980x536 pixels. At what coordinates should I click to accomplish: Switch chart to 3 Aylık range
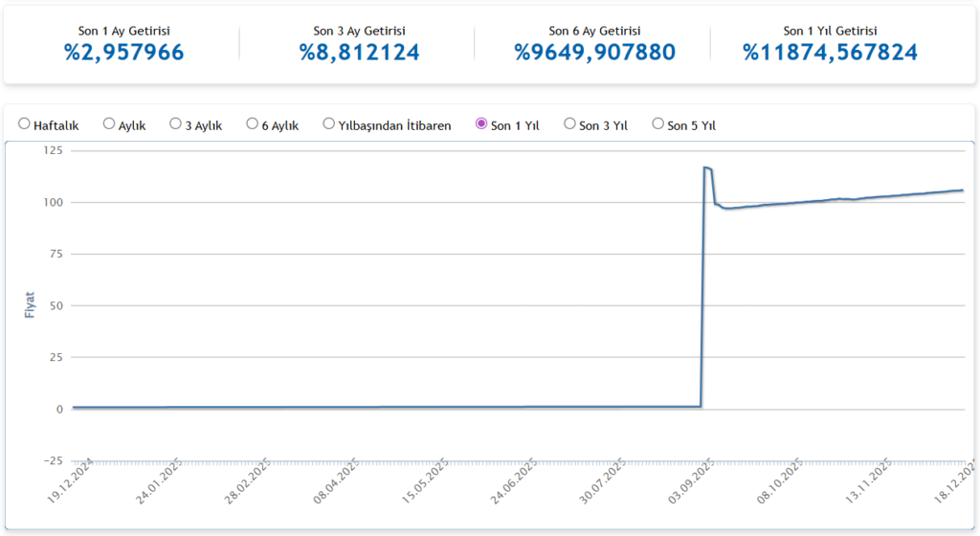(x=176, y=124)
